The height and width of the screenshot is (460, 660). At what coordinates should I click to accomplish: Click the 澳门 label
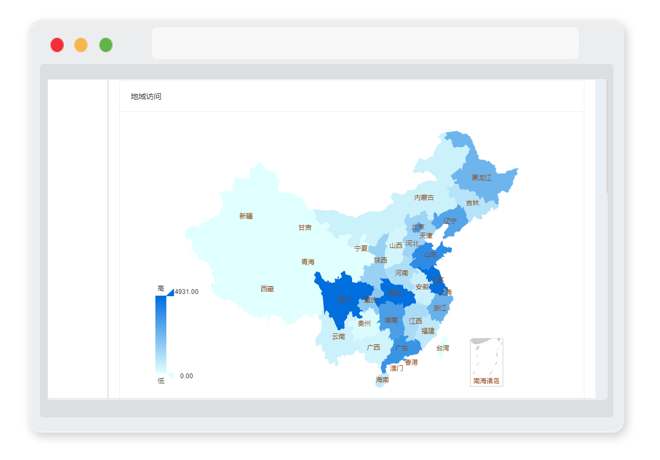pos(397,368)
